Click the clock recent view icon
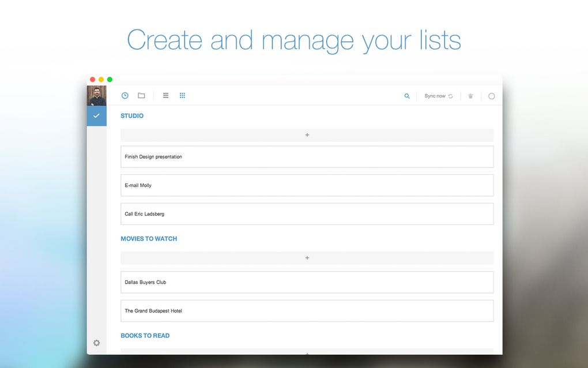588x368 pixels. (125, 96)
